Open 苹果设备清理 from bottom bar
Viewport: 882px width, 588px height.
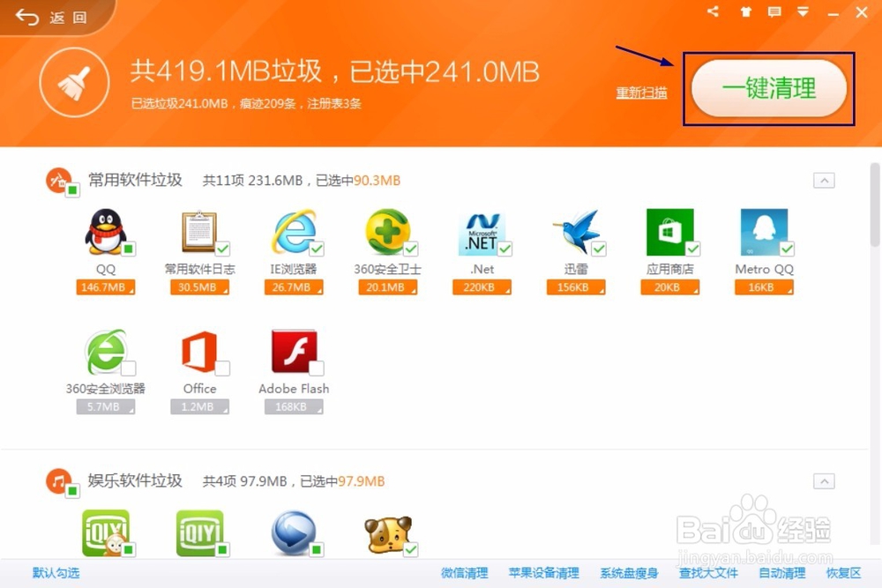[545, 573]
